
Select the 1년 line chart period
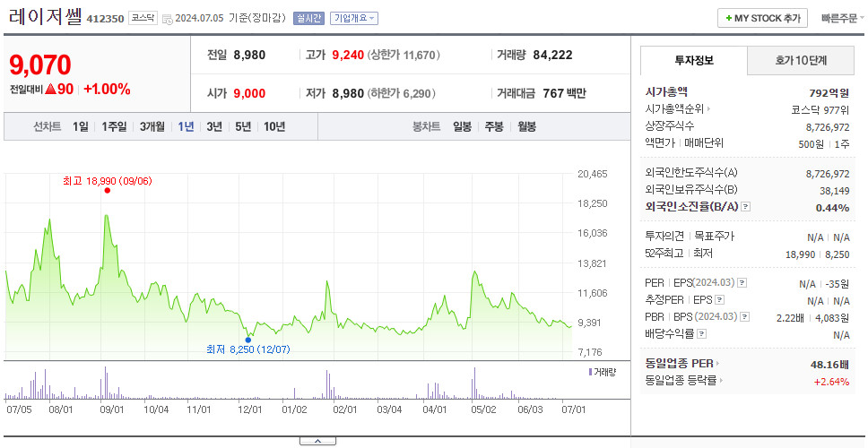186,126
